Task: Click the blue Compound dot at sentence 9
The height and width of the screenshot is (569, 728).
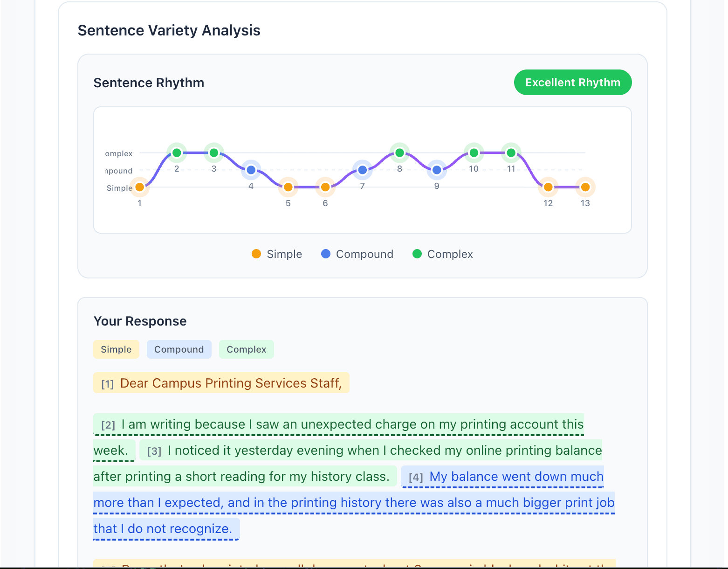Action: click(436, 170)
